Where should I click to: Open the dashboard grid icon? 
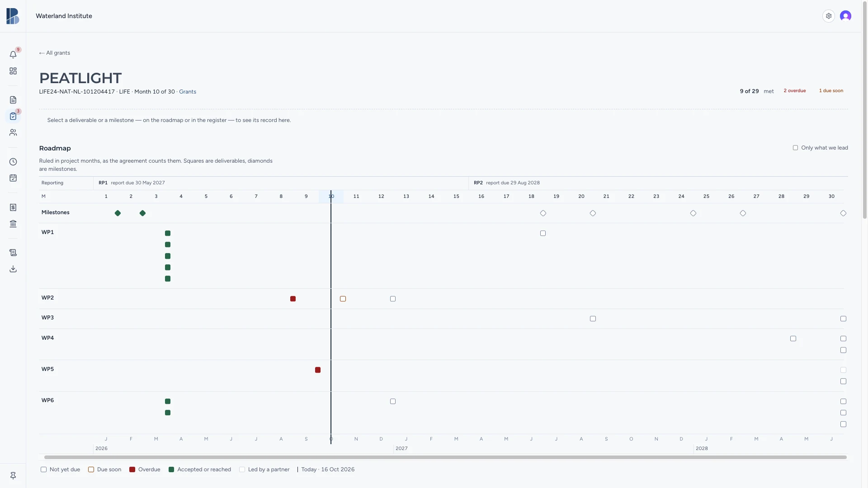(13, 71)
